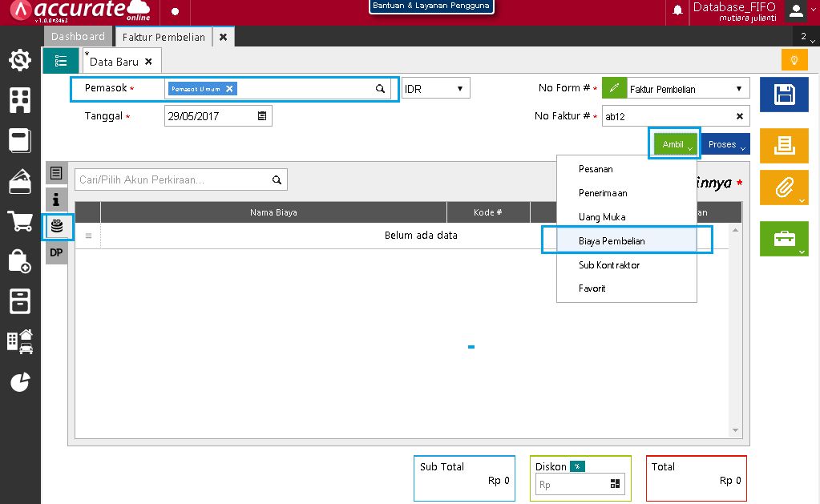Click the Cari/Pilih Akun Perkiraan search field
The image size is (820, 504).
[174, 180]
